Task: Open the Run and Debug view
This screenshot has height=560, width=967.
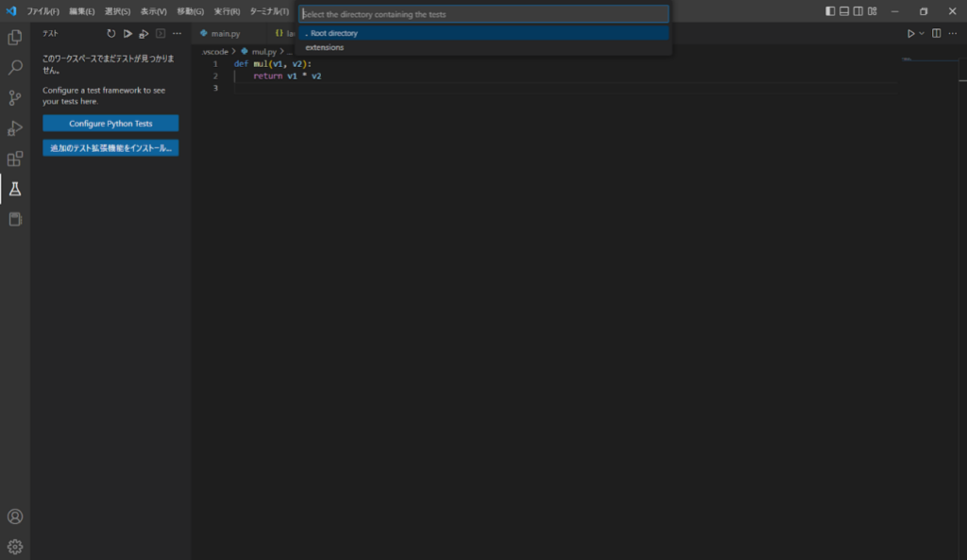Action: [x=15, y=128]
